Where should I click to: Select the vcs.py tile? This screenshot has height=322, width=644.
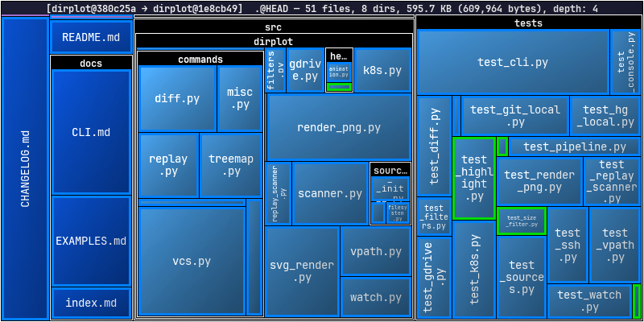192,261
